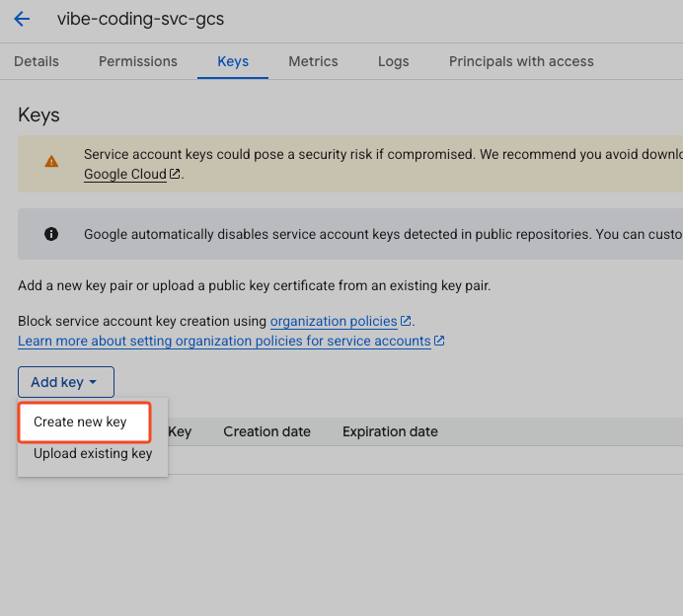Click the warning triangle icon in security banner

50,162
